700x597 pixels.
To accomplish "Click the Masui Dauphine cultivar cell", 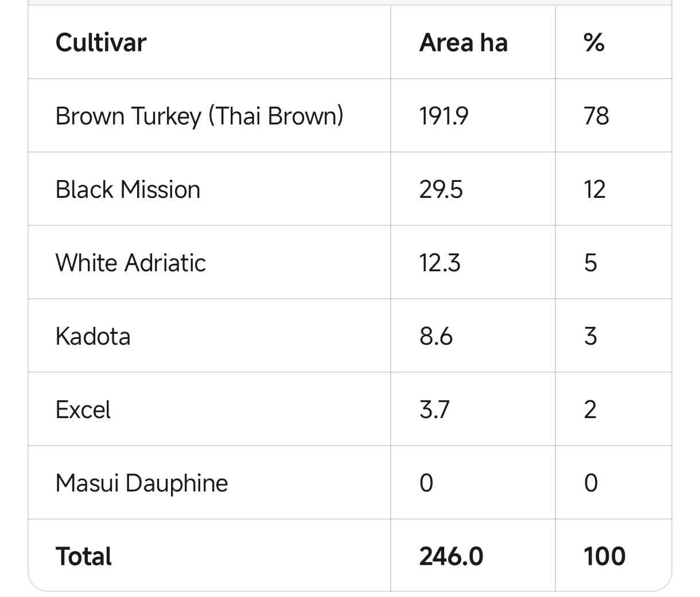I will [142, 483].
